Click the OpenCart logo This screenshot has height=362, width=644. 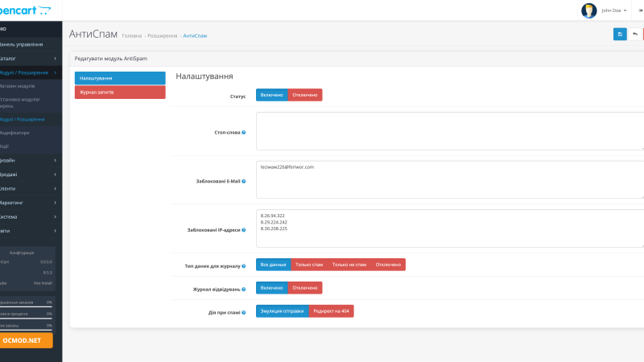coord(25,10)
